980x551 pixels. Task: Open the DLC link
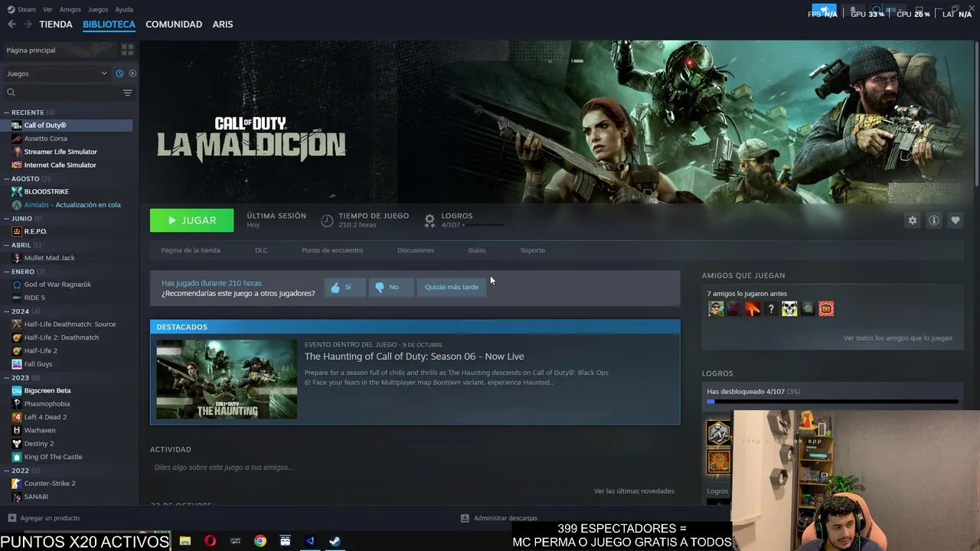[x=261, y=250]
